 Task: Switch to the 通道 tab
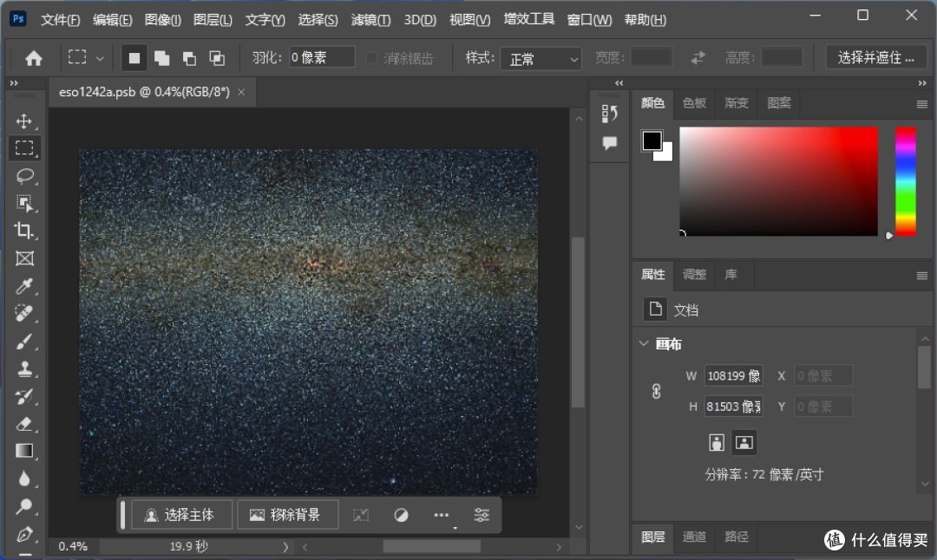tap(694, 537)
